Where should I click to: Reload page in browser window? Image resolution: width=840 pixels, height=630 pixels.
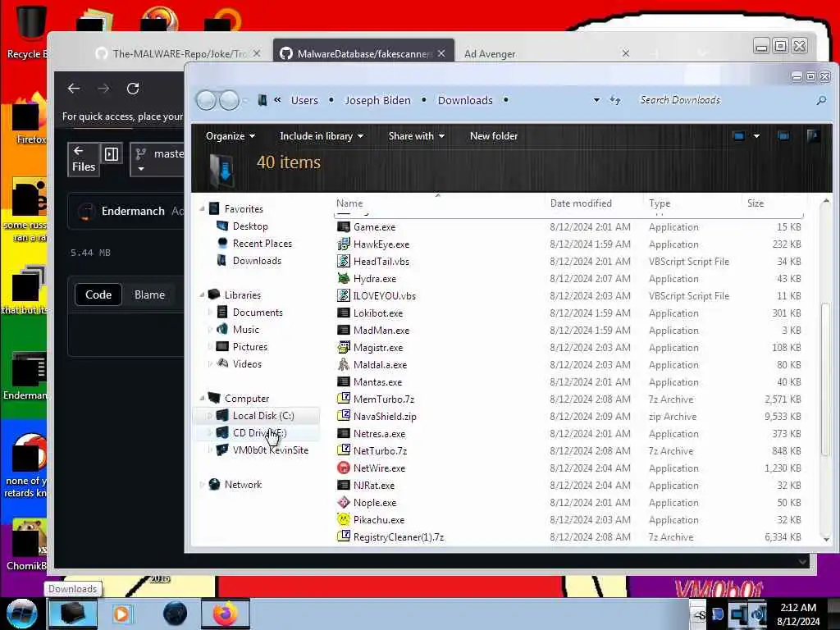(133, 89)
